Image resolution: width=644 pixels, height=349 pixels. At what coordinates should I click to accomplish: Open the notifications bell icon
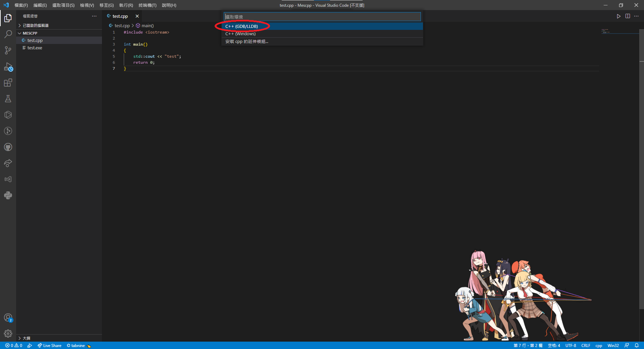click(637, 345)
